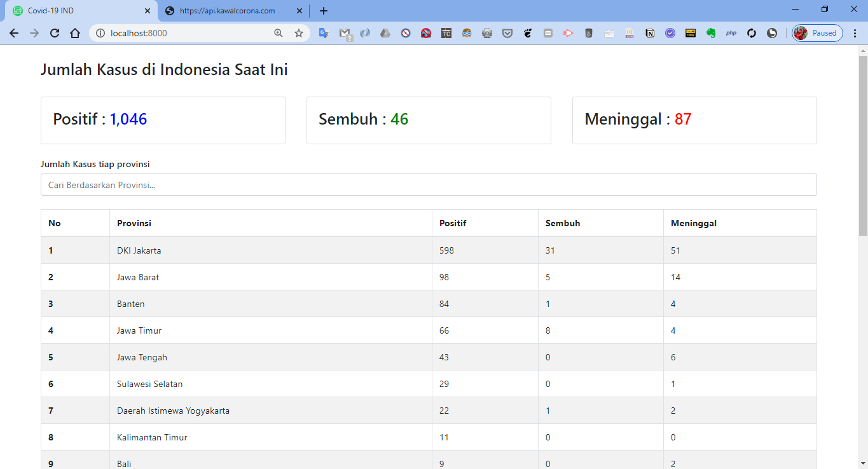This screenshot has width=868, height=469.
Task: Open a new browser tab
Action: click(x=324, y=11)
